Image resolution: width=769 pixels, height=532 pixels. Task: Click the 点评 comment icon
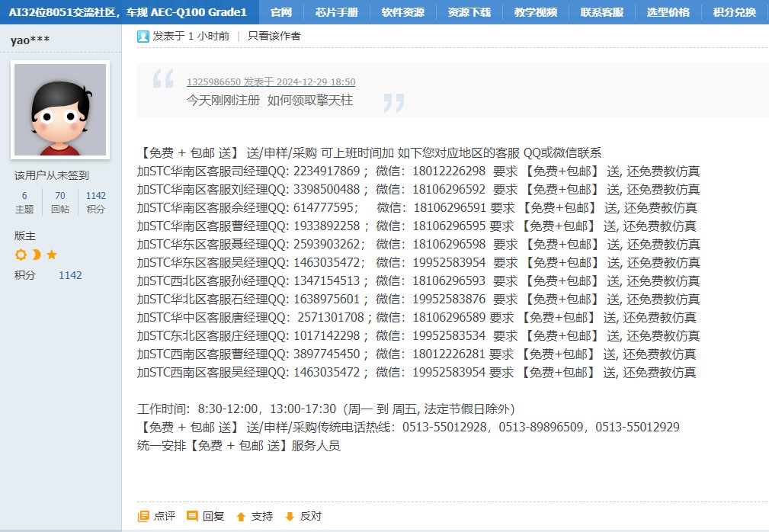[143, 516]
